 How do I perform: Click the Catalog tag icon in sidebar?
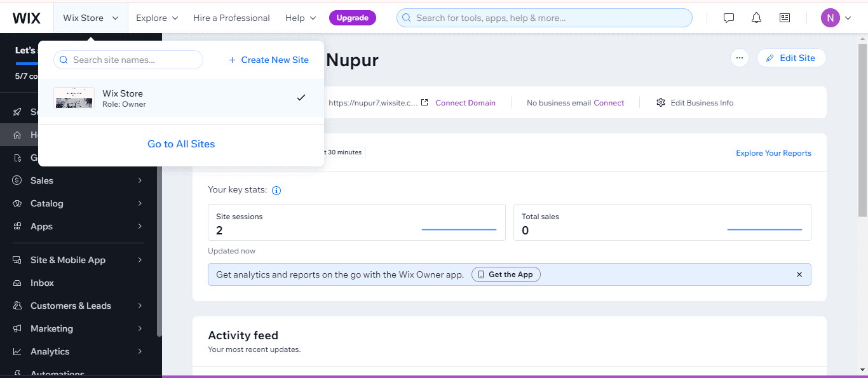[x=17, y=203]
